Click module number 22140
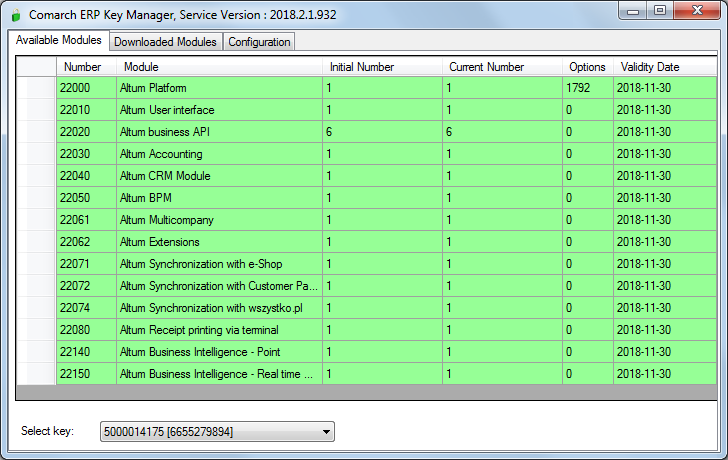Image resolution: width=728 pixels, height=460 pixels. tap(86, 352)
